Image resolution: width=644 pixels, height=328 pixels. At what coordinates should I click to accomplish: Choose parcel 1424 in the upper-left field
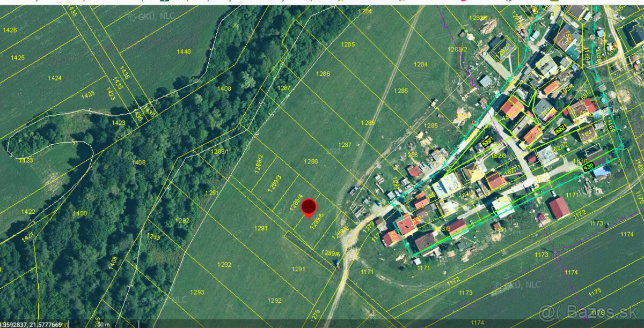(x=54, y=78)
